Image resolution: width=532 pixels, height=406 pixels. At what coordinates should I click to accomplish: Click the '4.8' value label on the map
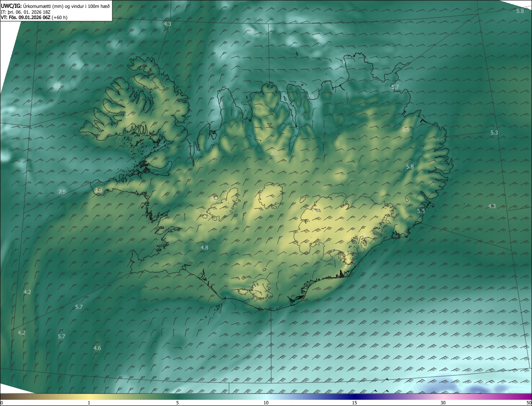coord(204,247)
